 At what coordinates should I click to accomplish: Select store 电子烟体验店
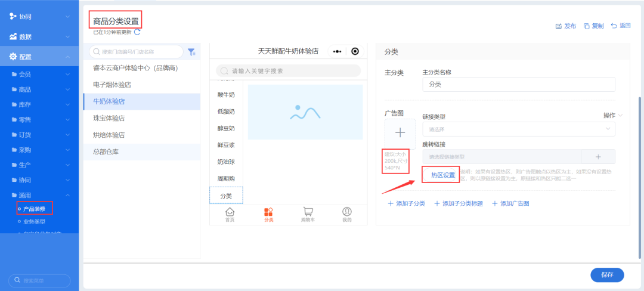[x=142, y=85]
